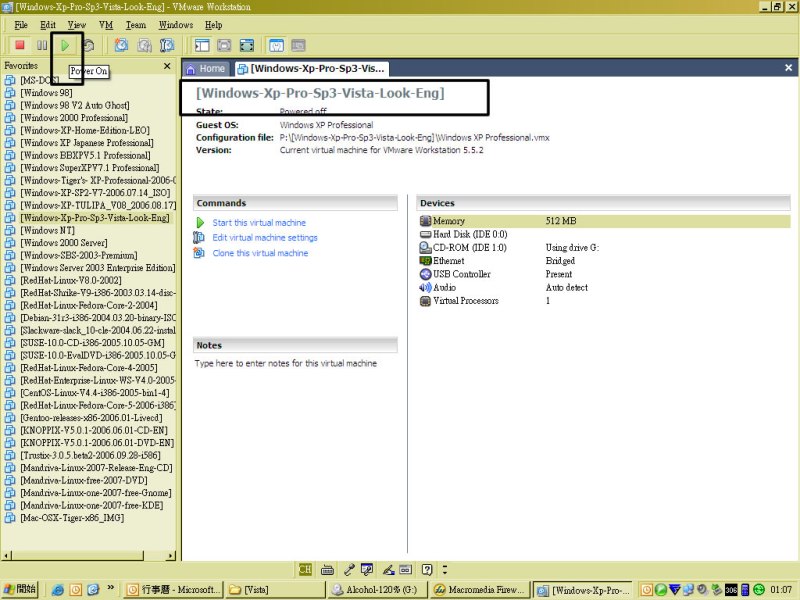Open the Windows Start button

pos(20,589)
